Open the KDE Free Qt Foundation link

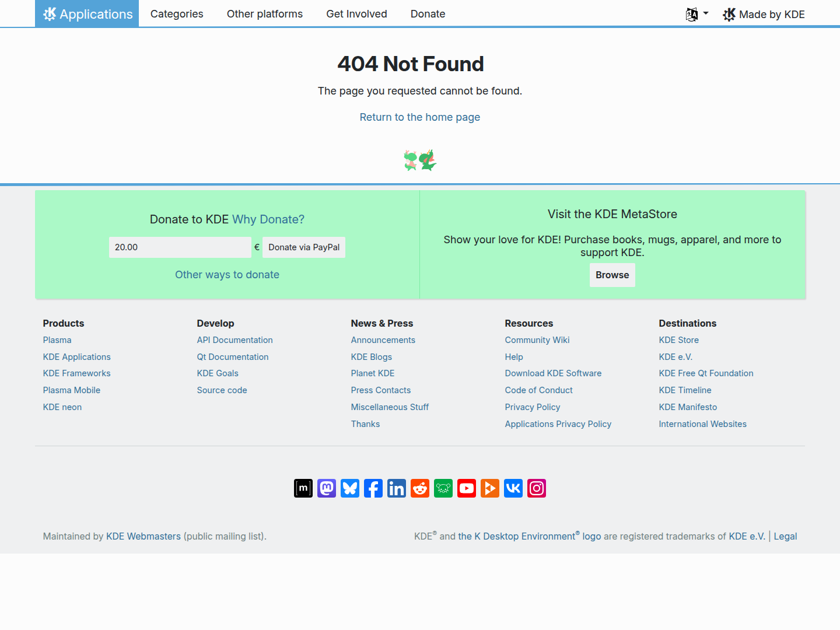[706, 373]
